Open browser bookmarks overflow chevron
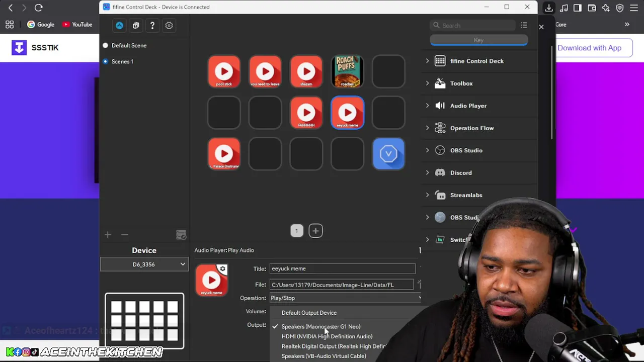Viewport: 644px width, 362px height. [627, 24]
